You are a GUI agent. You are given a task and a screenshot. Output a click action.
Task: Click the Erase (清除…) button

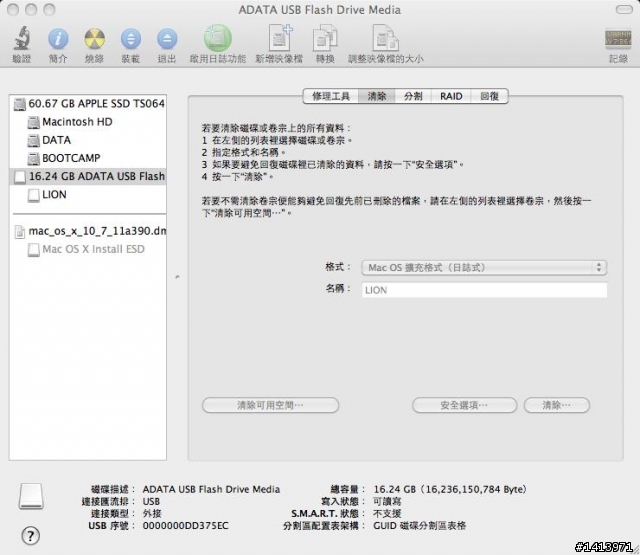[x=557, y=405]
